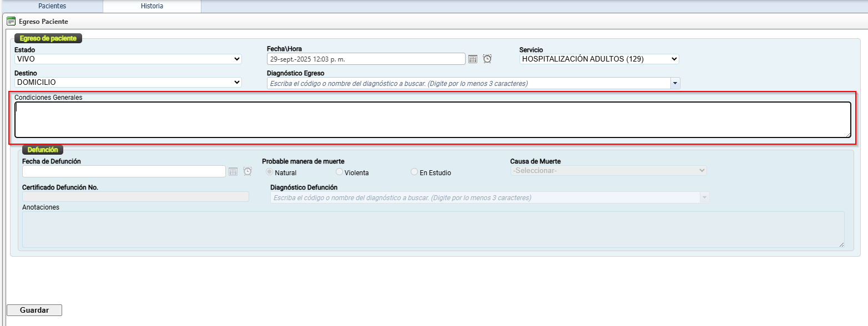Viewport: 868px width, 326px height.
Task: Select the Natural radio button
Action: pyautogui.click(x=270, y=172)
